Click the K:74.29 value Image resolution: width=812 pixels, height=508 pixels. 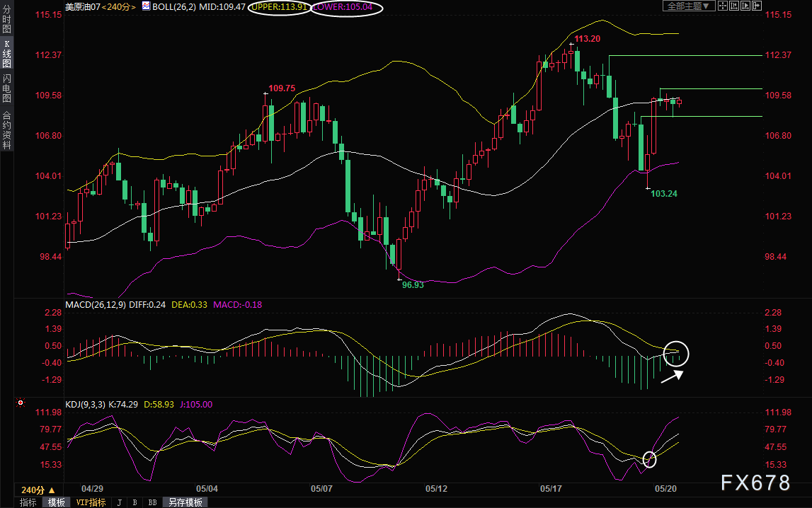click(123, 405)
